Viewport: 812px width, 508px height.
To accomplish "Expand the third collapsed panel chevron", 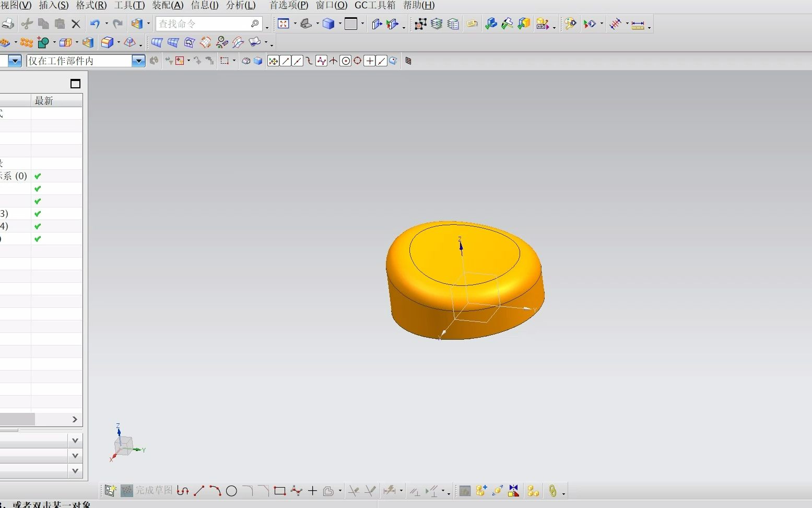I will tap(75, 471).
